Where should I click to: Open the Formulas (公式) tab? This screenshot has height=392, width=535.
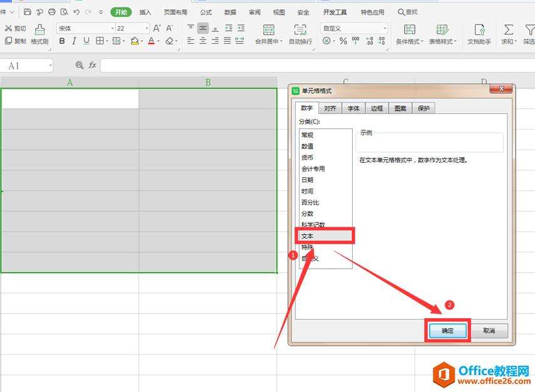205,13
